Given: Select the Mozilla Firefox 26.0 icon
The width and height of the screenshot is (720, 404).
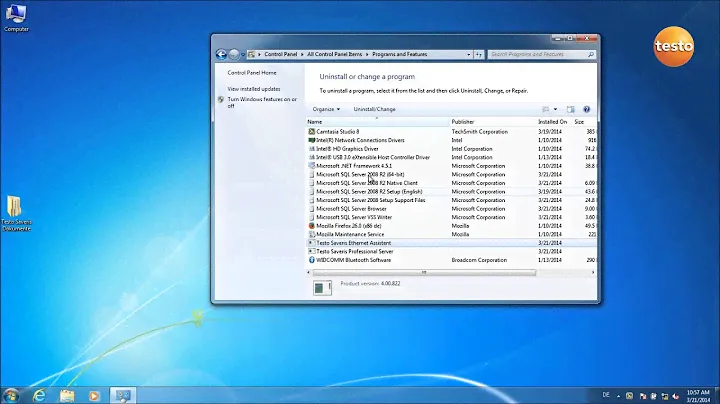Looking at the screenshot, I should [311, 226].
